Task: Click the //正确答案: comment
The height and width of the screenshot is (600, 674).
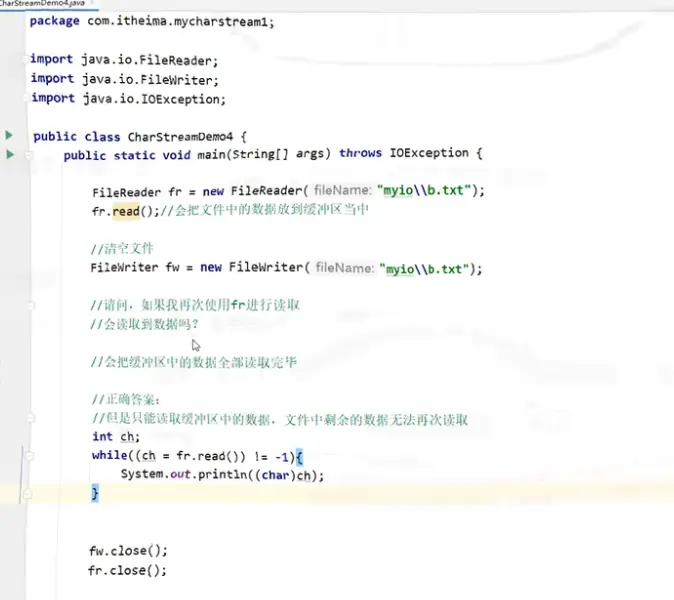Action: pos(126,400)
